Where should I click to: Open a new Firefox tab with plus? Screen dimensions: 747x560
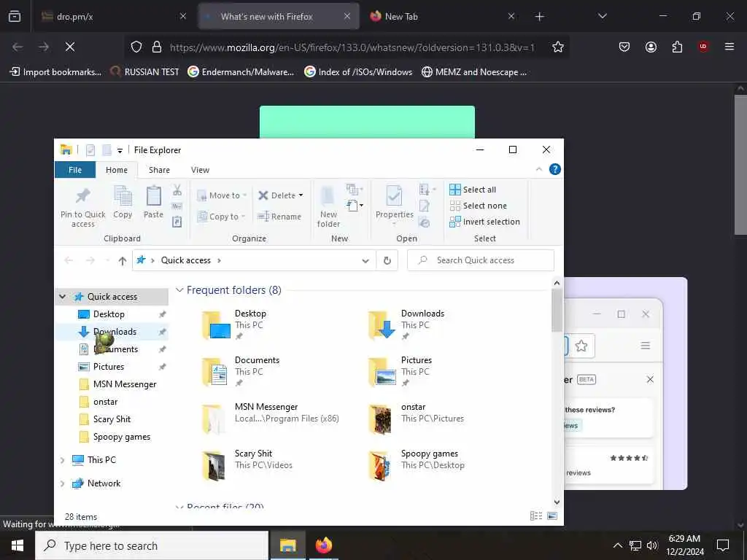539,17
